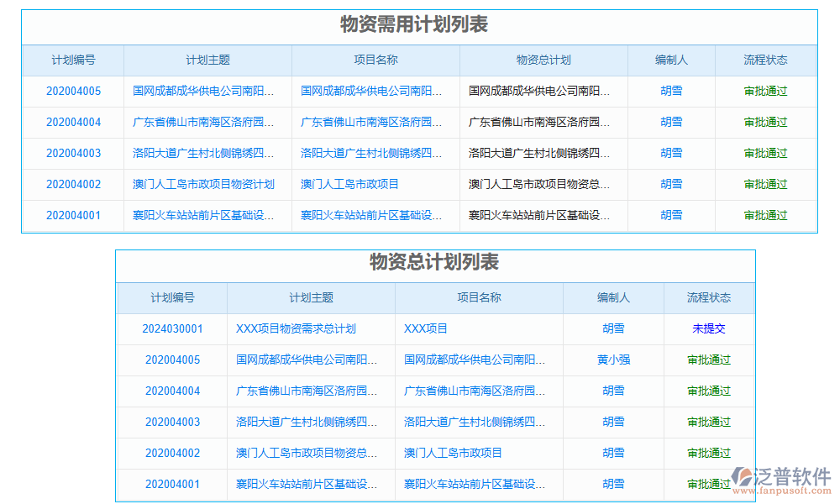The height and width of the screenshot is (504, 840).
Task: Open project 澳门人工岛市政项目 link
Action: 349,184
